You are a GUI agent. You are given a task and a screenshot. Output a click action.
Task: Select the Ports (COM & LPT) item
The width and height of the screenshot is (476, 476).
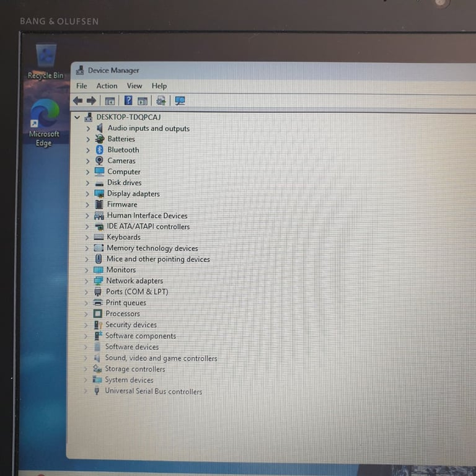point(137,292)
